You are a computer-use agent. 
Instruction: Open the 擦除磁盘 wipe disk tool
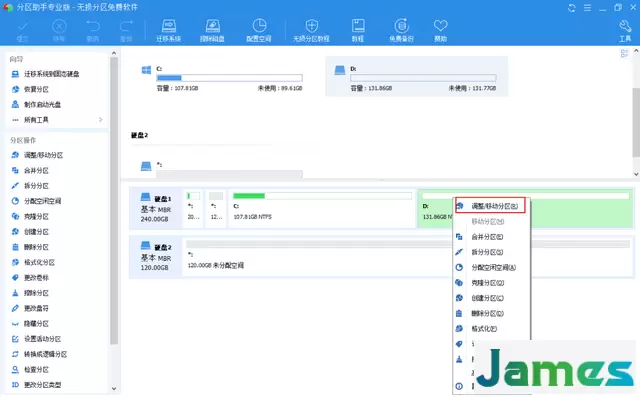tap(212, 31)
